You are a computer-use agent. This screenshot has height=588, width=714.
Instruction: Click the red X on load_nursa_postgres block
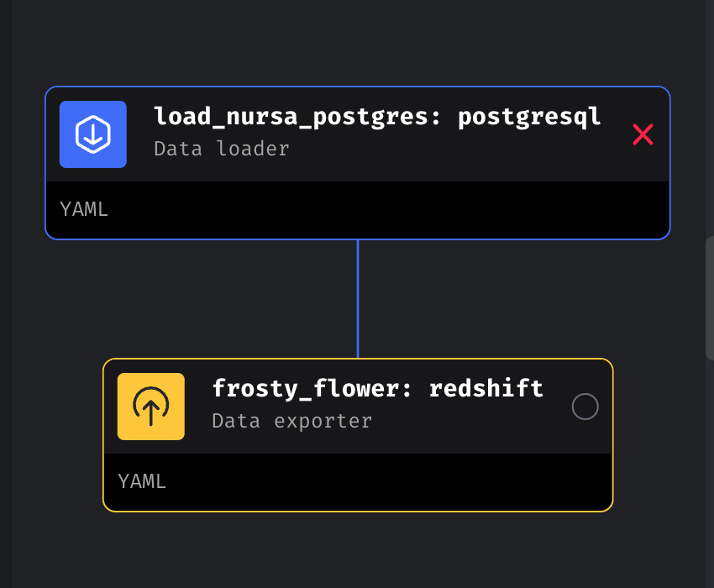(x=643, y=134)
